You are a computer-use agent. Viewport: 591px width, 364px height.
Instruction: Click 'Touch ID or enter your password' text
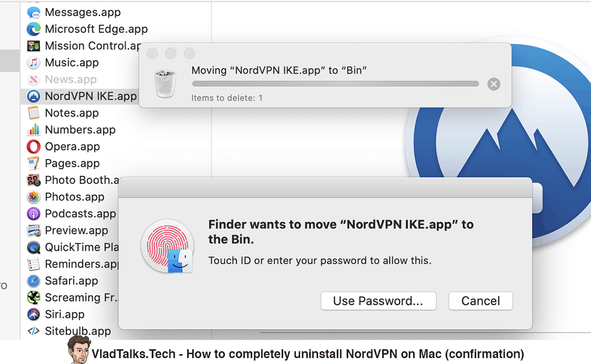[320, 261]
